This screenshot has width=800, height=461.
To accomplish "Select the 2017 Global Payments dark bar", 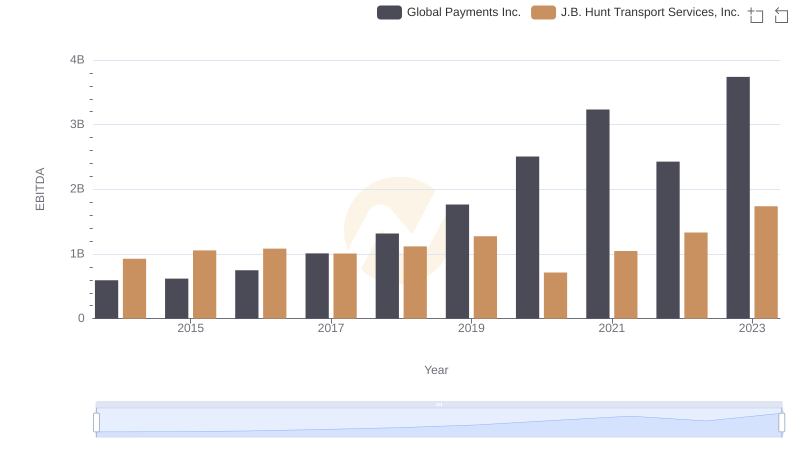I will pos(317,286).
